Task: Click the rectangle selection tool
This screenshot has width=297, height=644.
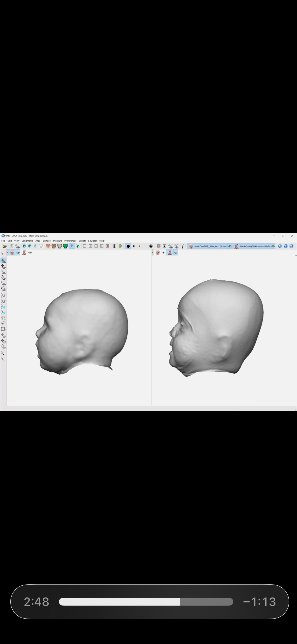Action: [3, 329]
